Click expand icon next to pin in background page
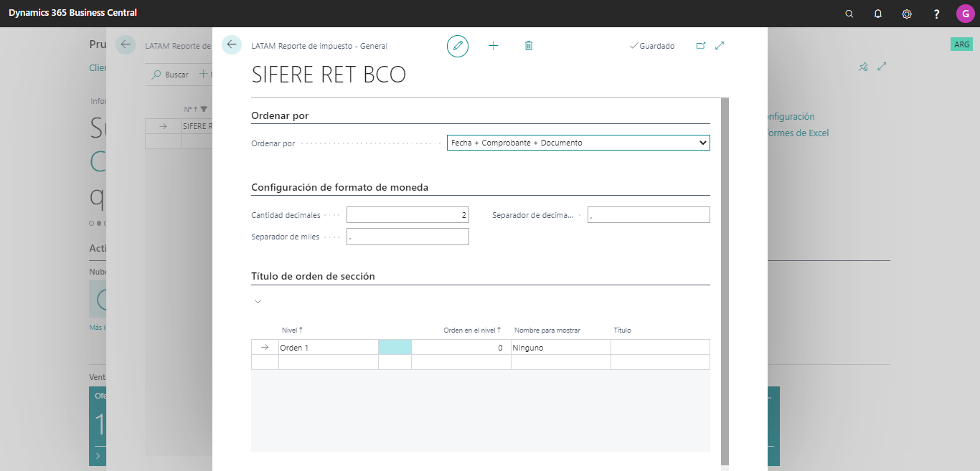The height and width of the screenshot is (471, 980). click(x=882, y=67)
